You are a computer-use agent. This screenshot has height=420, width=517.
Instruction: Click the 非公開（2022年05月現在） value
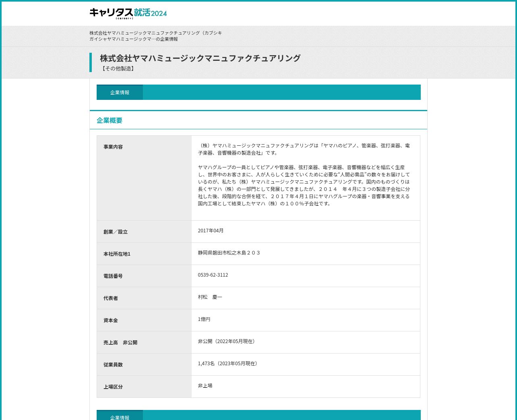coord(227,341)
